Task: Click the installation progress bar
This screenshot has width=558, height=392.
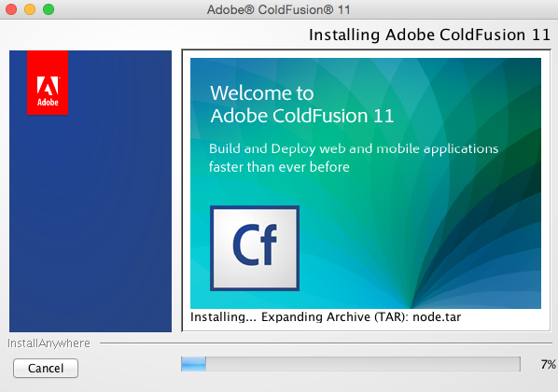Action: (x=351, y=364)
